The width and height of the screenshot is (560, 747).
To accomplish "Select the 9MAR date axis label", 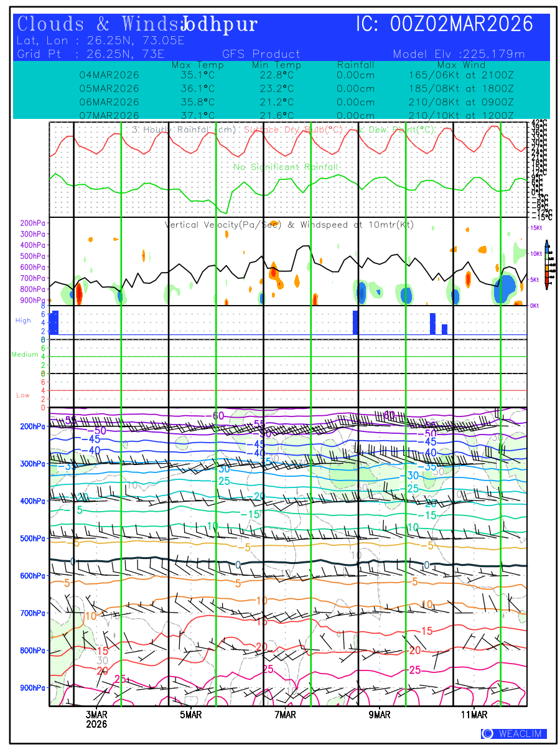I will 380,715.
